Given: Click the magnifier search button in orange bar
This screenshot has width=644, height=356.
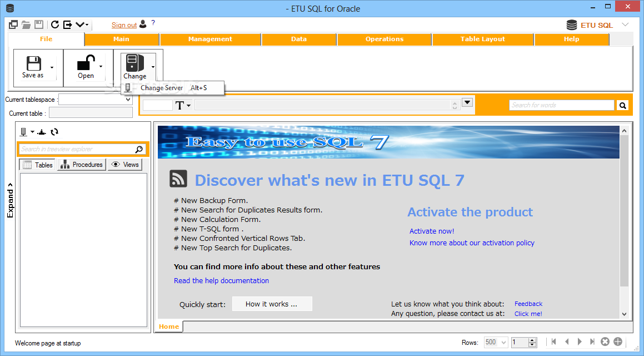Looking at the screenshot, I should pos(623,106).
